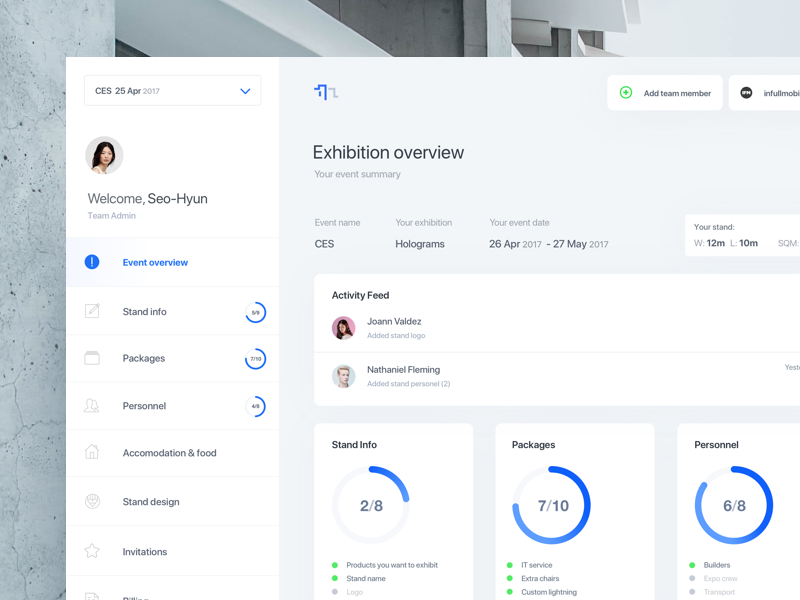Click the Stand Info 2/8 progress ring
Viewport: 800px width, 600px height.
click(371, 505)
